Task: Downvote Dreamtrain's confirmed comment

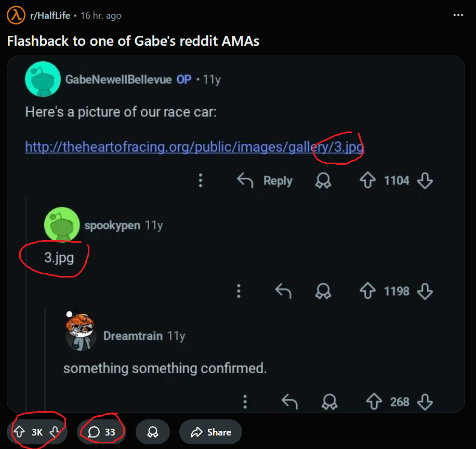Action: coord(425,402)
